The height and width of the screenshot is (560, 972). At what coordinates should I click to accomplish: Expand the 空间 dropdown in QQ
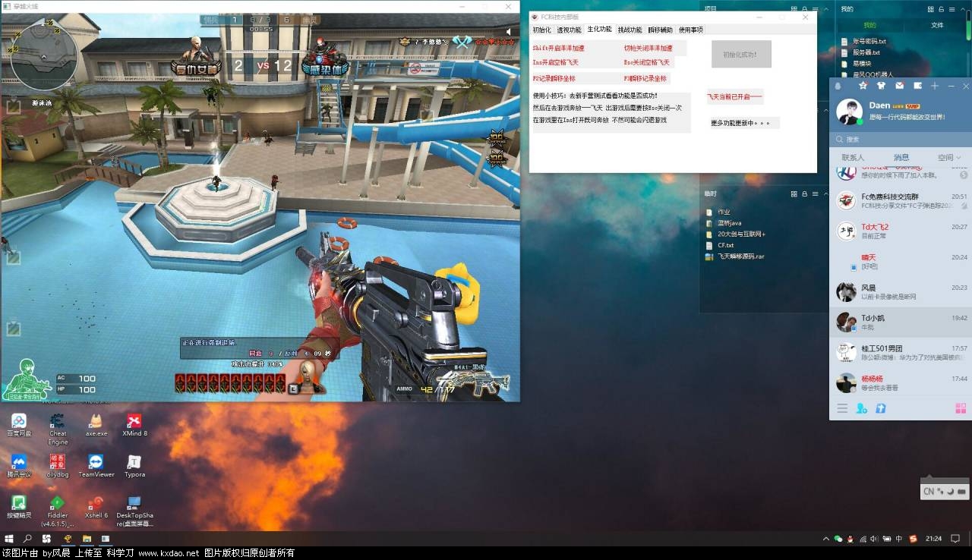point(948,158)
